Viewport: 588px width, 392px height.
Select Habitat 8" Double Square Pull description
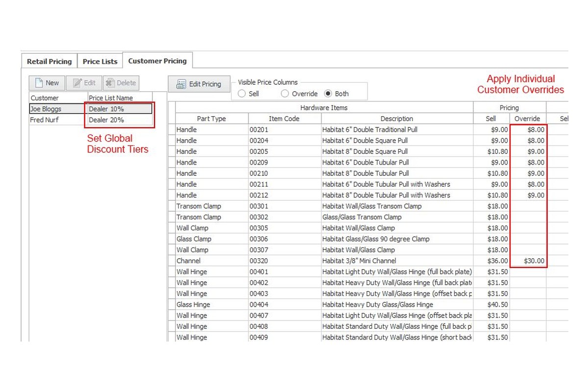click(x=397, y=151)
